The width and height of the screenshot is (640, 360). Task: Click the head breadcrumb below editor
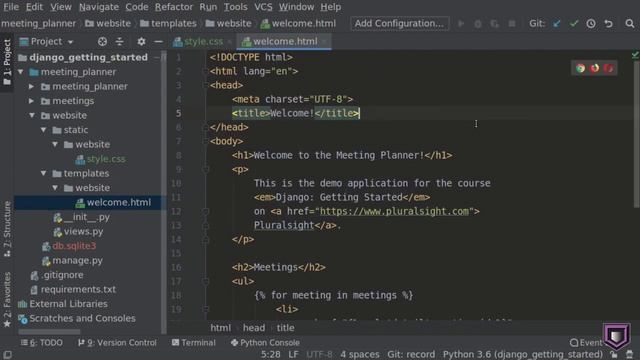254,328
